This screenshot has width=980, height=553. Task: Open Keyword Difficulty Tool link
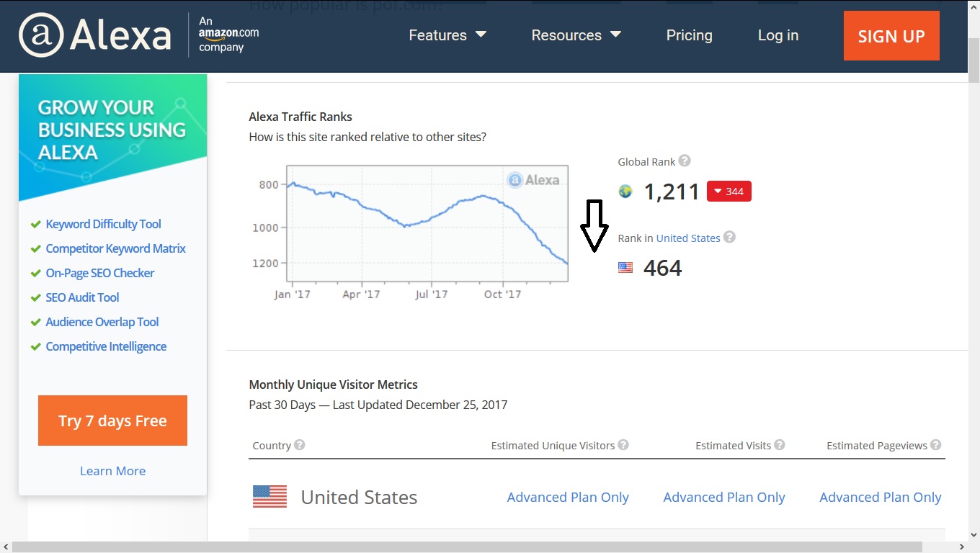click(103, 224)
